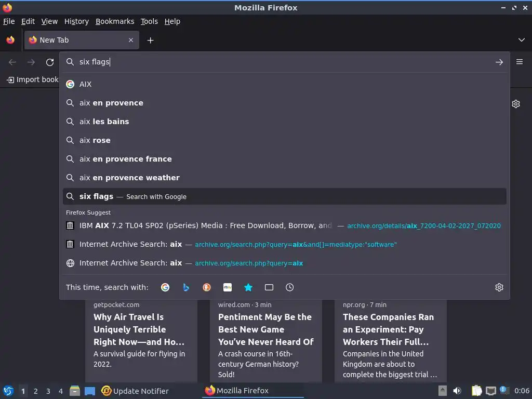Search with DuckDuckGo one-off engine icon
The width and height of the screenshot is (532, 399).
[x=207, y=287]
